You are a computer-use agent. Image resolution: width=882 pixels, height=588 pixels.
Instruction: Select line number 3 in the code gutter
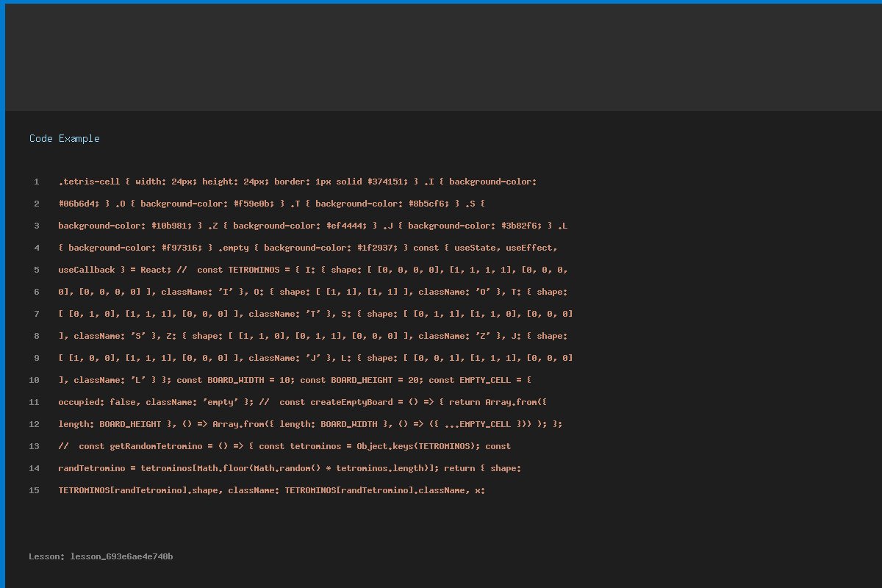[36, 226]
